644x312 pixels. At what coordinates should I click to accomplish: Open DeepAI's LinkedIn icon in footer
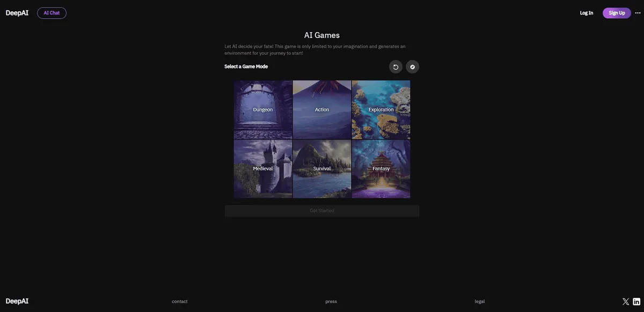click(x=636, y=302)
